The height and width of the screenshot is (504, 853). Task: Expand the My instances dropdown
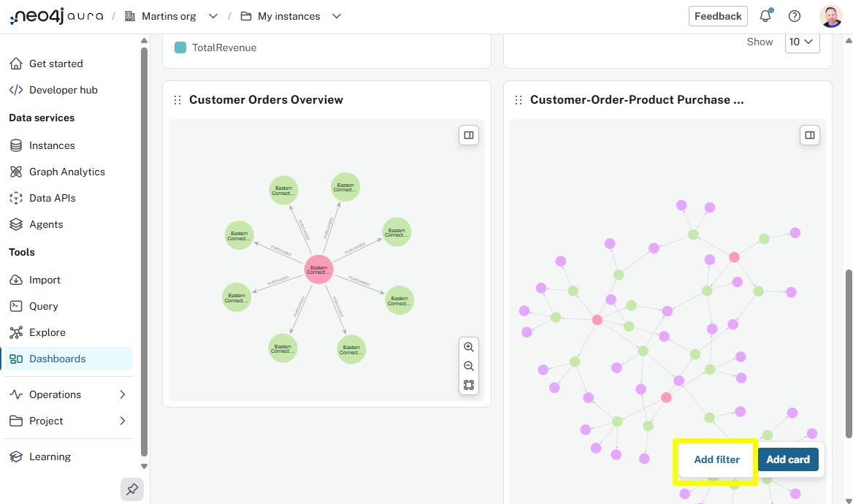[x=337, y=16]
